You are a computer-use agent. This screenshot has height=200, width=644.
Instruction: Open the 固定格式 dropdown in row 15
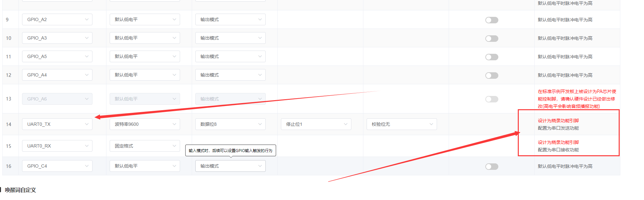145,146
